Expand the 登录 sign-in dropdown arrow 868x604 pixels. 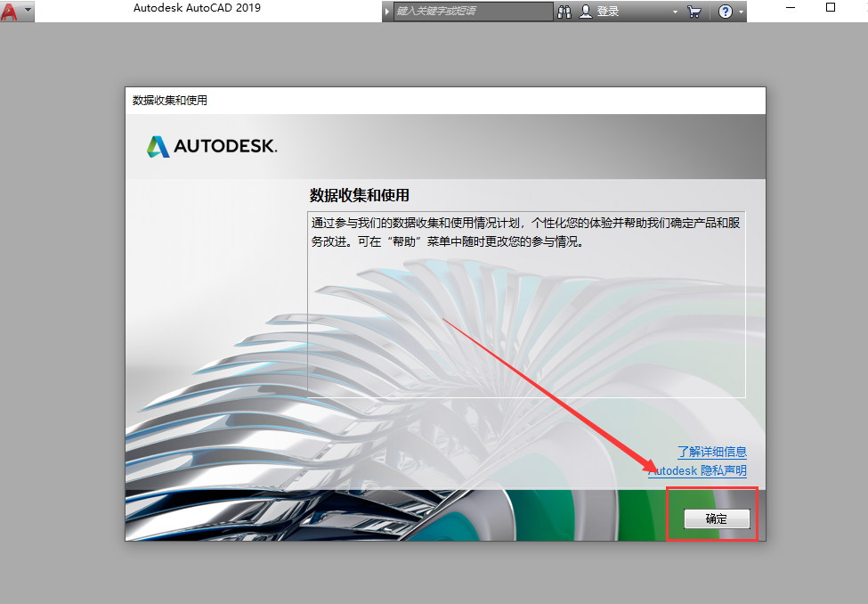675,12
